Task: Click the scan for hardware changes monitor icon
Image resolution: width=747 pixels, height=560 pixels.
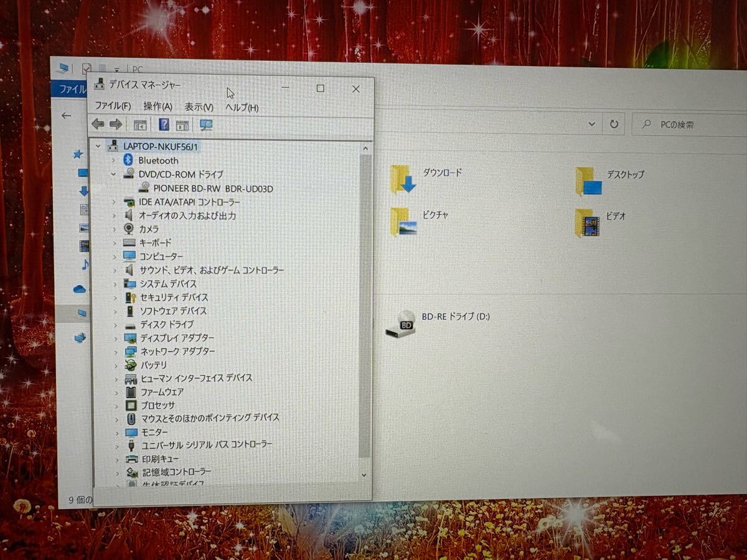Action: 206,125
